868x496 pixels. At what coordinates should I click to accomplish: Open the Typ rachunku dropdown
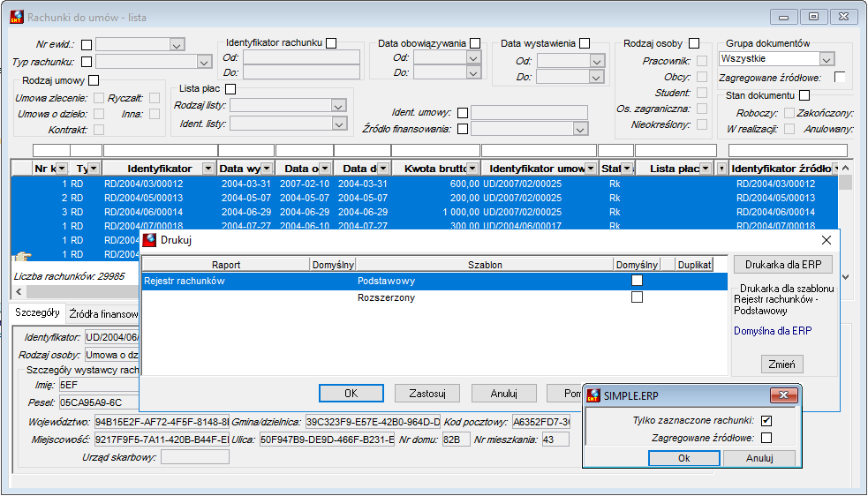pyautogui.click(x=204, y=62)
